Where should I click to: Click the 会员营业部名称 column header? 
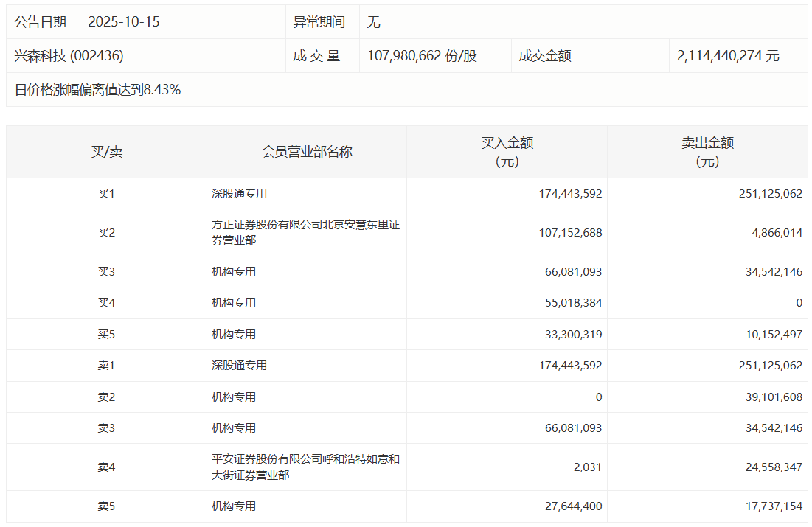[307, 152]
